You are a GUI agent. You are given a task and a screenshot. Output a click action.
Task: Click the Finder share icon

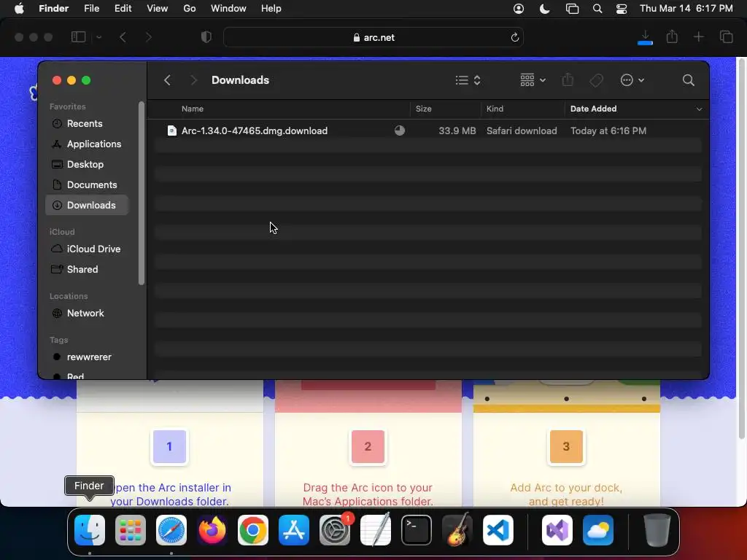click(568, 80)
